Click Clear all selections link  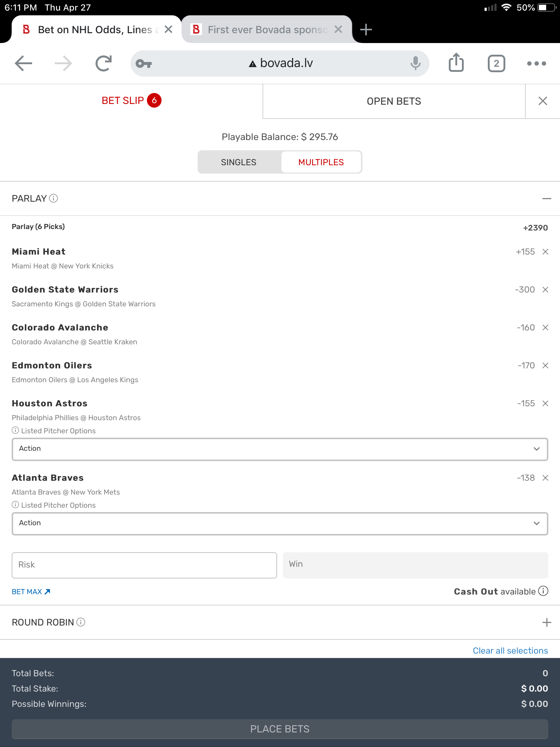510,651
